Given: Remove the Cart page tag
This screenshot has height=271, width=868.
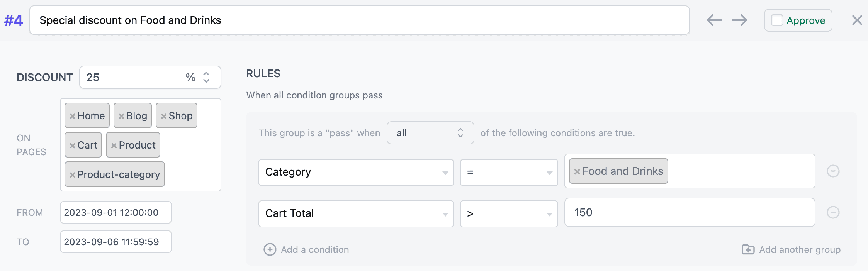Looking at the screenshot, I should (x=73, y=145).
